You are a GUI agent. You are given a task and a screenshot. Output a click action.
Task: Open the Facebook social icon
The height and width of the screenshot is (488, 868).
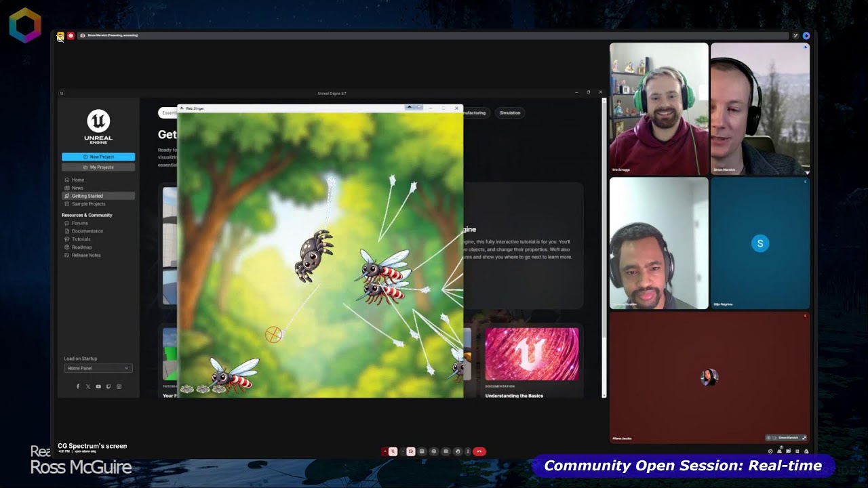click(x=77, y=386)
